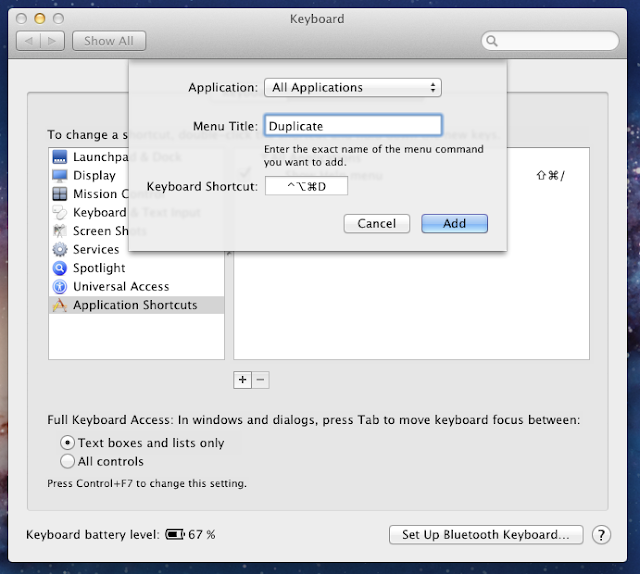Click the Application Shortcuts icon
Viewport: 640px width, 574px height.
click(60, 305)
